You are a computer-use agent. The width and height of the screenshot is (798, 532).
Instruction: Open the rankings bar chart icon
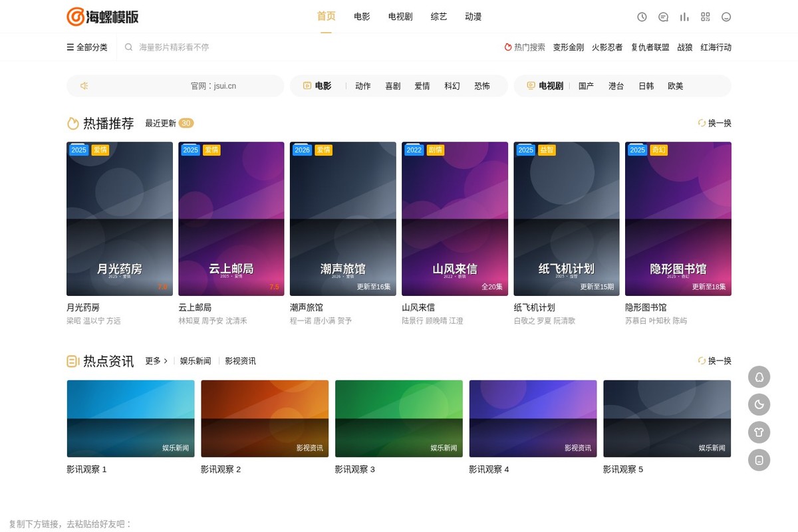[684, 17]
